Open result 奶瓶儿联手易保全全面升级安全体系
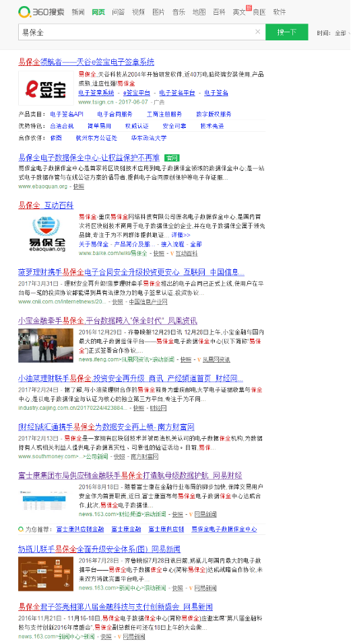The image size is (351, 644). [x=100, y=549]
